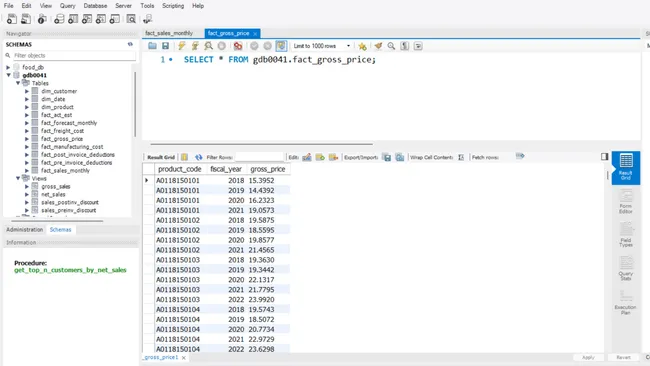The width and height of the screenshot is (650, 366).
Task: Reconnect to the DBMS toolbar icon
Action: point(147,19)
